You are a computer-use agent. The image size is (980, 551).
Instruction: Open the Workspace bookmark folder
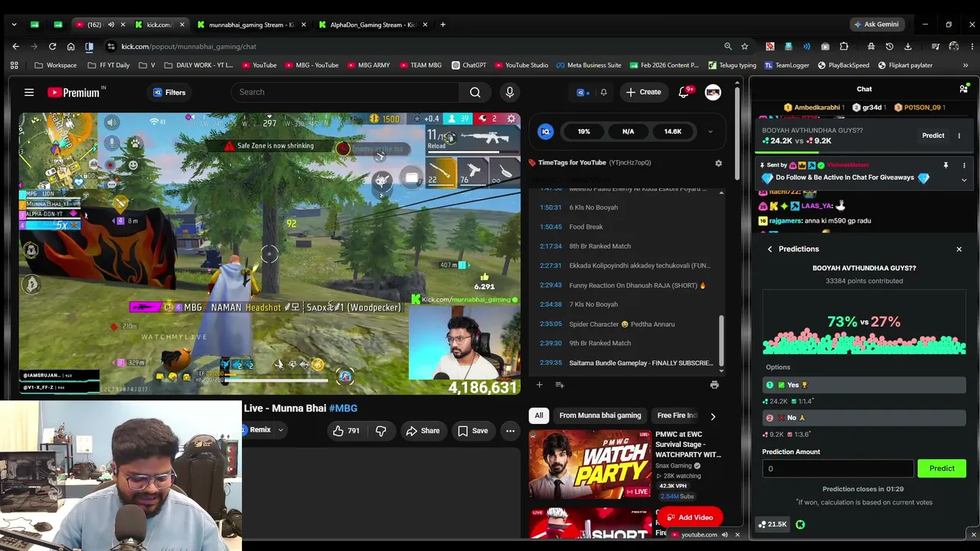pos(55,65)
